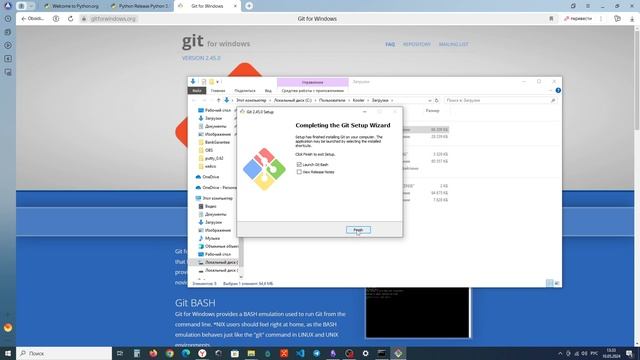The height and width of the screenshot is (360, 640).
Task: Open Task View on the taskbar
Action: (120, 353)
